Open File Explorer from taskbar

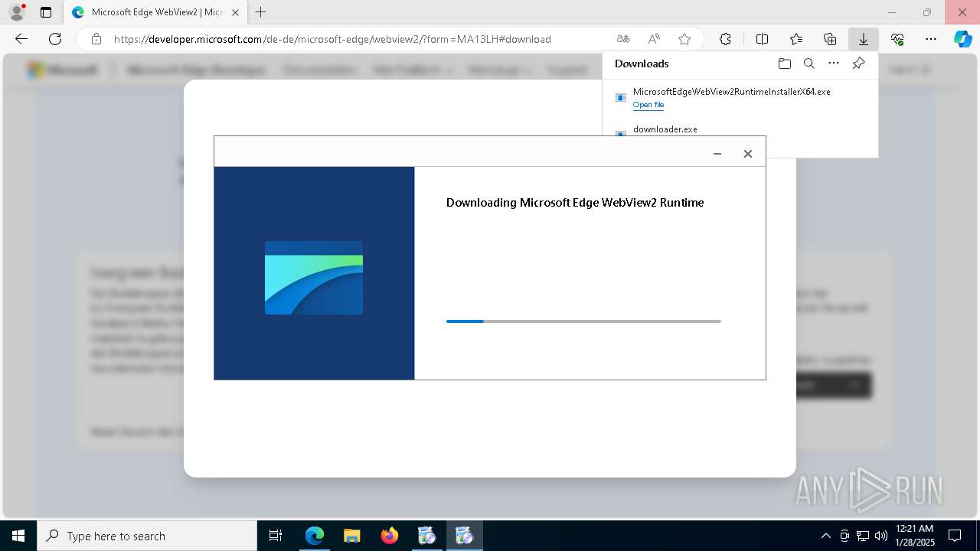click(x=352, y=536)
